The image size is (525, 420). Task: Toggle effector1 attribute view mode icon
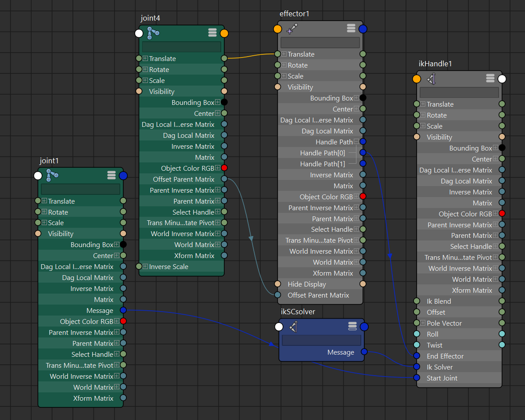click(351, 29)
